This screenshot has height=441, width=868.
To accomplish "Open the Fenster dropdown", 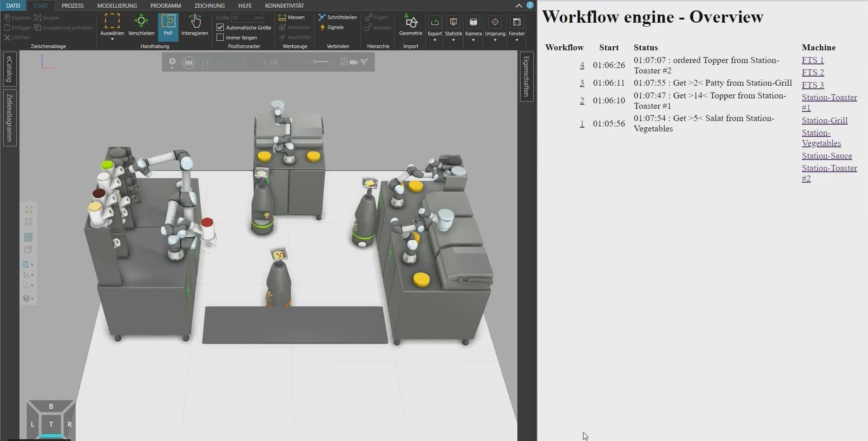I will 516,40.
